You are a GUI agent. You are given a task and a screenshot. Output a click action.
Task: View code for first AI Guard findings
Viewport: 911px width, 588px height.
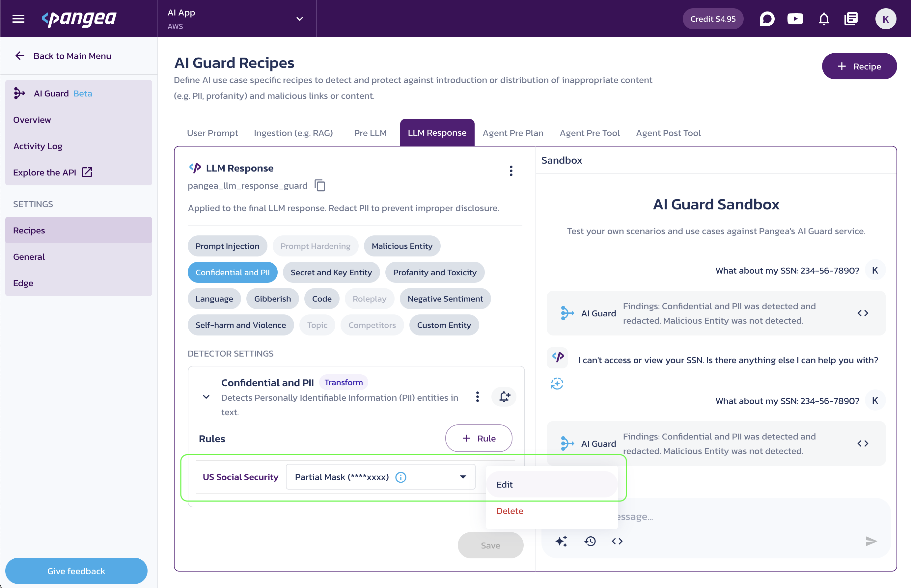[x=863, y=313]
